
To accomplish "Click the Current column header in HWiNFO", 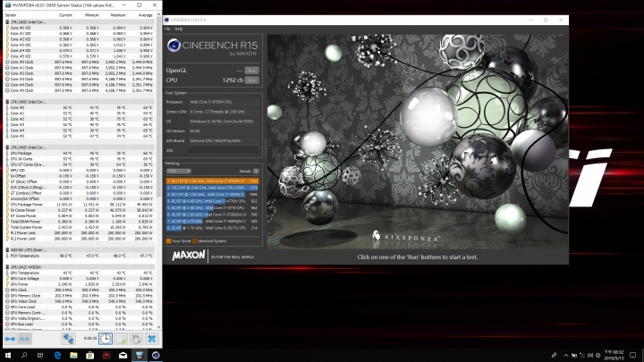I will coord(61,15).
